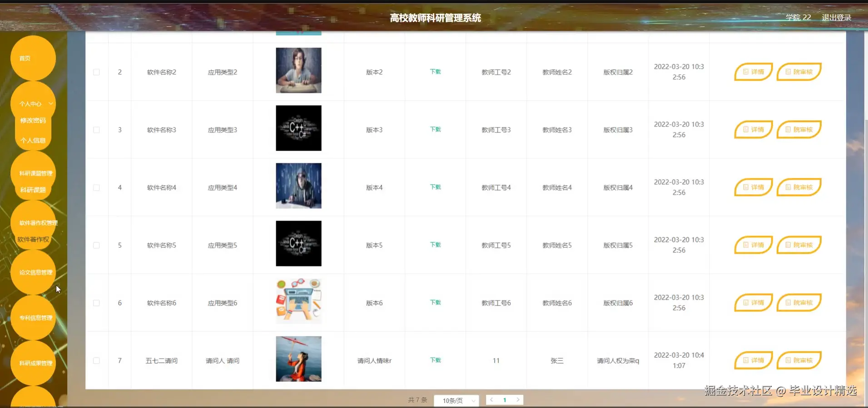The height and width of the screenshot is (408, 868).
Task: Collapse the 个人中心 sidebar menu arrow
Action: [x=51, y=103]
